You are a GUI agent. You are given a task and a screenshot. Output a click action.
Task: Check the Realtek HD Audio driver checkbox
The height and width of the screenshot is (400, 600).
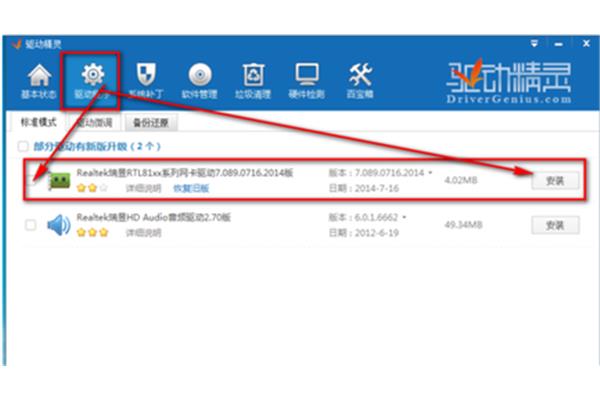coord(31,225)
